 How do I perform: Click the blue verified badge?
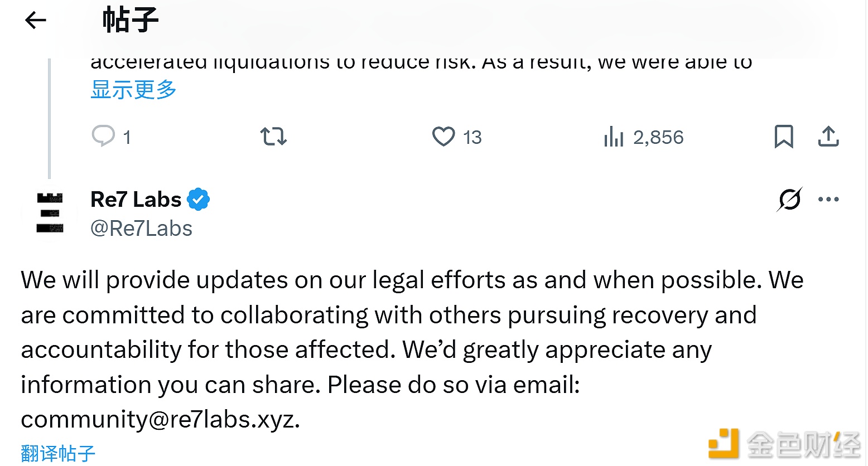coord(199,199)
